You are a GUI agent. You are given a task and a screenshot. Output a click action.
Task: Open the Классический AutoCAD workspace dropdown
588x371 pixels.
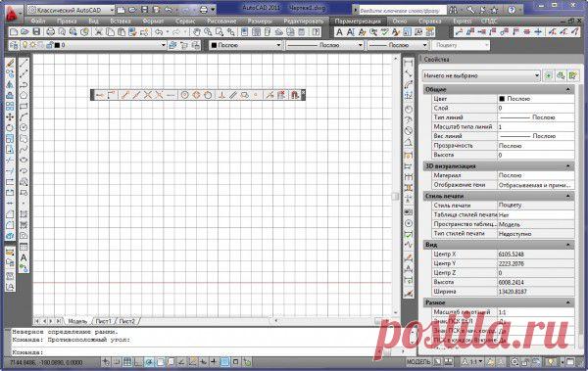click(x=71, y=10)
